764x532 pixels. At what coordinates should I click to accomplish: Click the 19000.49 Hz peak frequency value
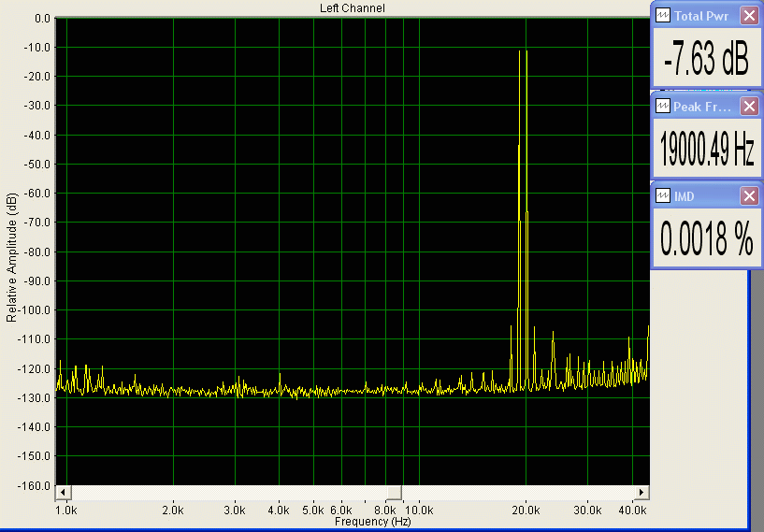point(707,149)
